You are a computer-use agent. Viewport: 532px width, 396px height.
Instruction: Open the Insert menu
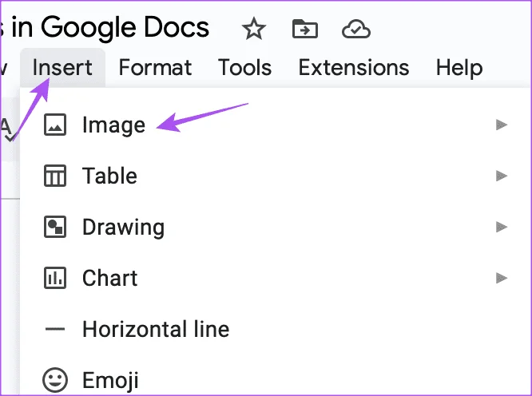[x=62, y=67]
